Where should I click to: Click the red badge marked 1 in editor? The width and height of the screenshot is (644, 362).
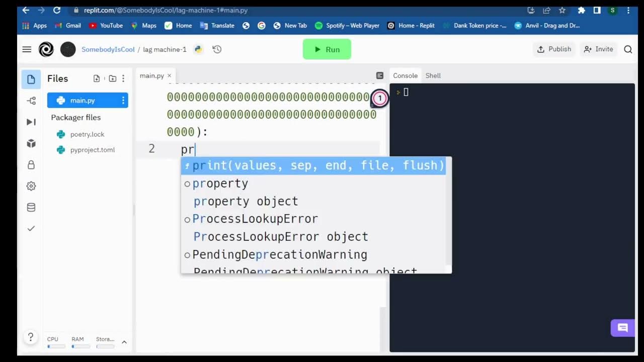[x=380, y=99]
